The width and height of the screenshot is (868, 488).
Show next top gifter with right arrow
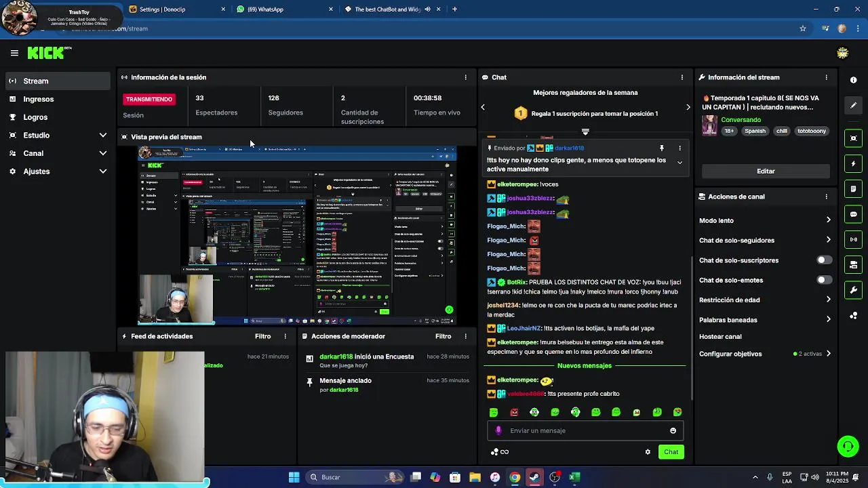[688, 107]
